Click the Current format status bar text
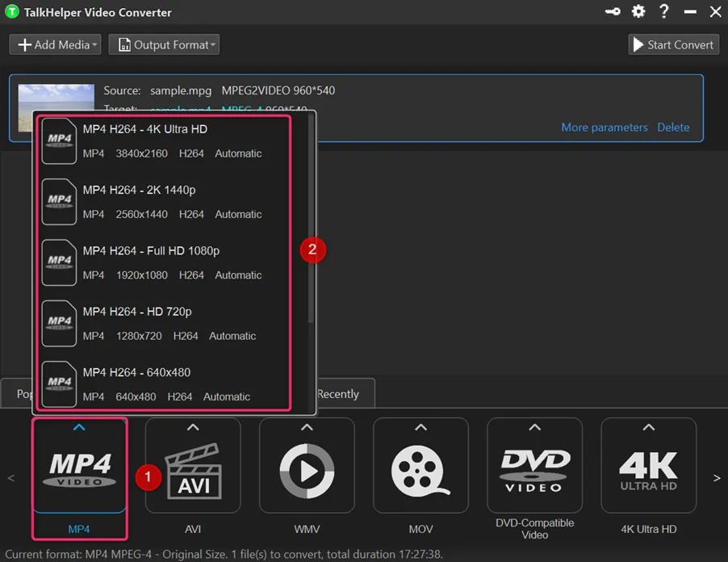 [x=224, y=554]
